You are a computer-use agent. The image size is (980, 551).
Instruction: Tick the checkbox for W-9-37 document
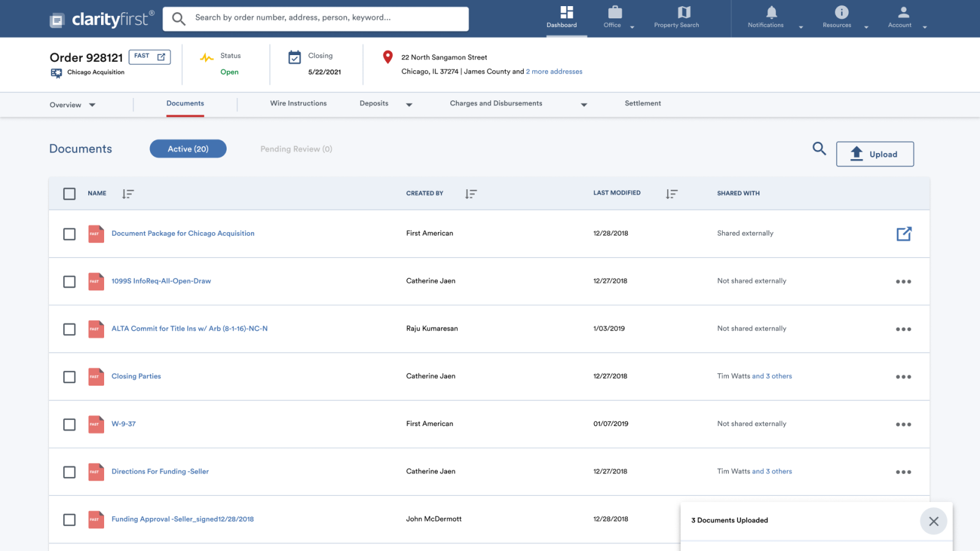[69, 424]
